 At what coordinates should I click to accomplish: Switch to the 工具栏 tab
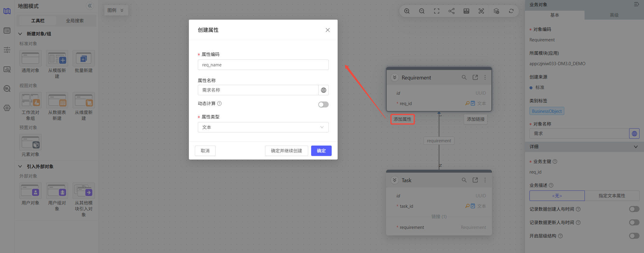(x=38, y=21)
